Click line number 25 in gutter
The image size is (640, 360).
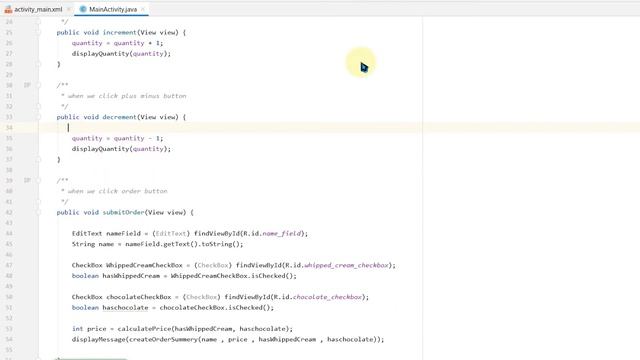tap(9, 32)
